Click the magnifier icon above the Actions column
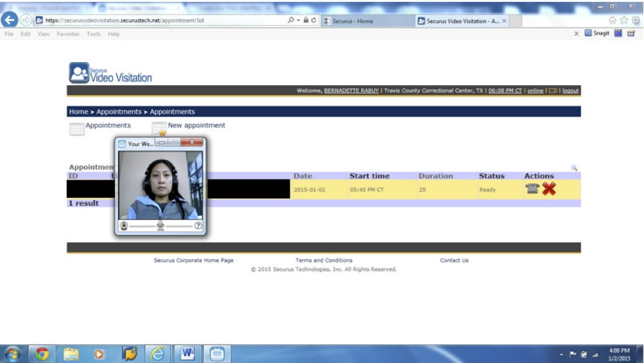Viewport: 644px width, 363px height. tap(574, 168)
